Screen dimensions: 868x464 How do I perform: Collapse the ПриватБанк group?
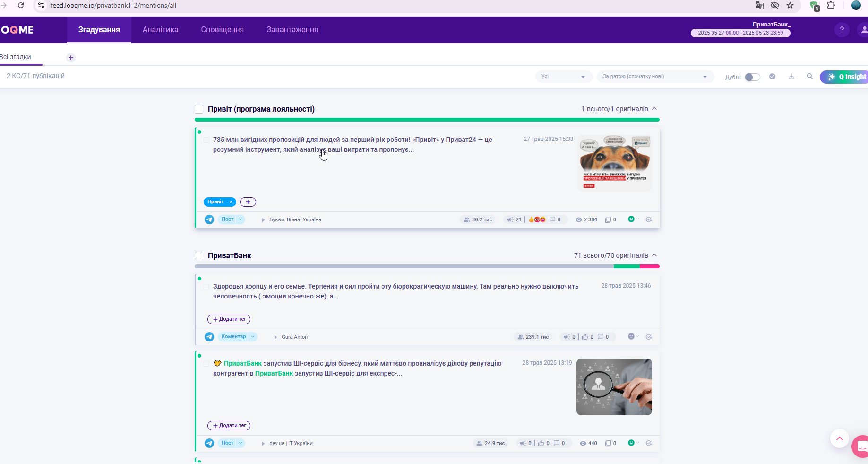(654, 255)
